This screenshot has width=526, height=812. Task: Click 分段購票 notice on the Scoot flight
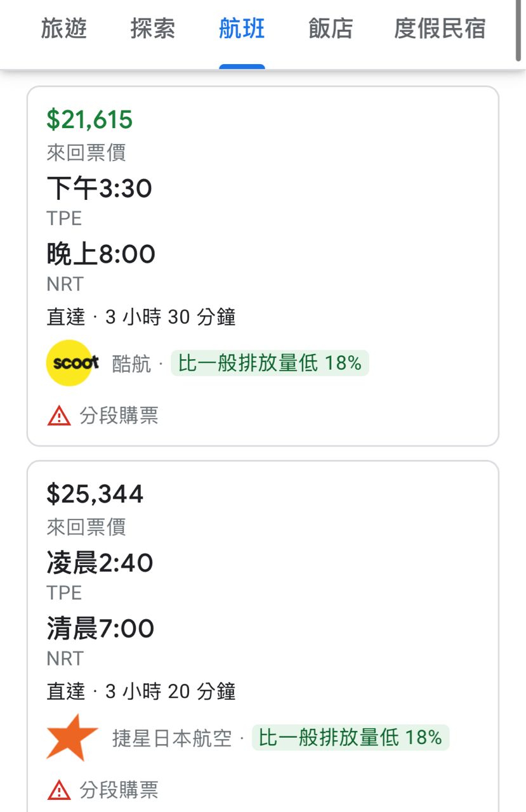click(x=119, y=416)
